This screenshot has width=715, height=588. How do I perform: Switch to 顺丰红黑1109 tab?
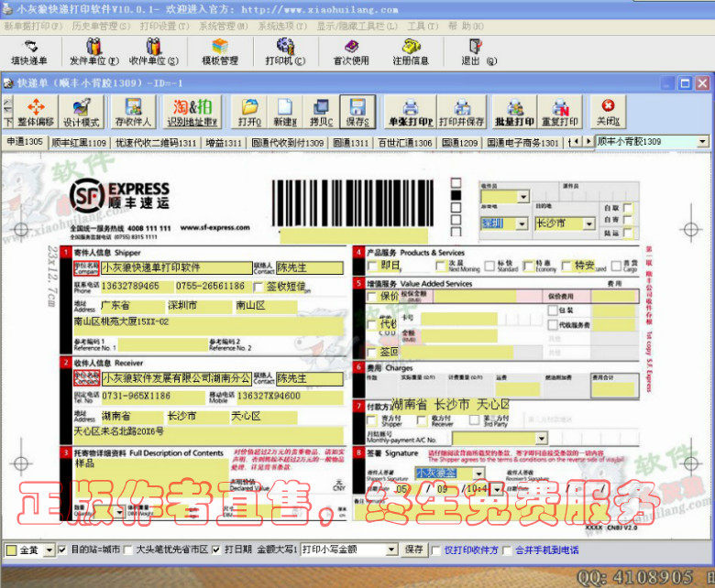click(79, 143)
